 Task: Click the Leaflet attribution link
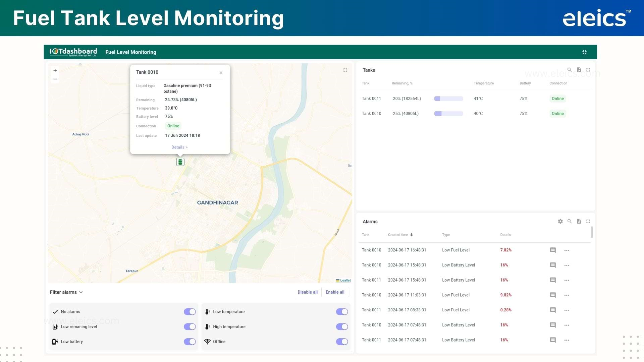point(345,281)
